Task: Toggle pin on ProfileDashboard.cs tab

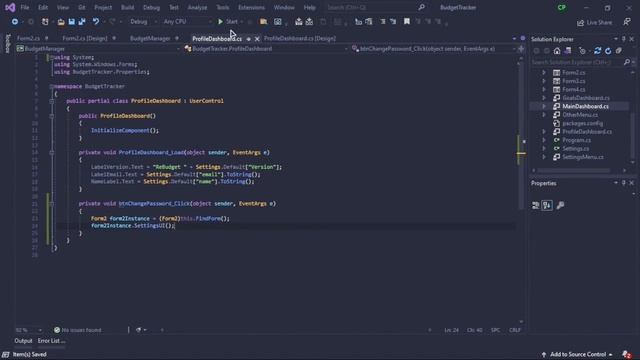Action: click(x=248, y=39)
